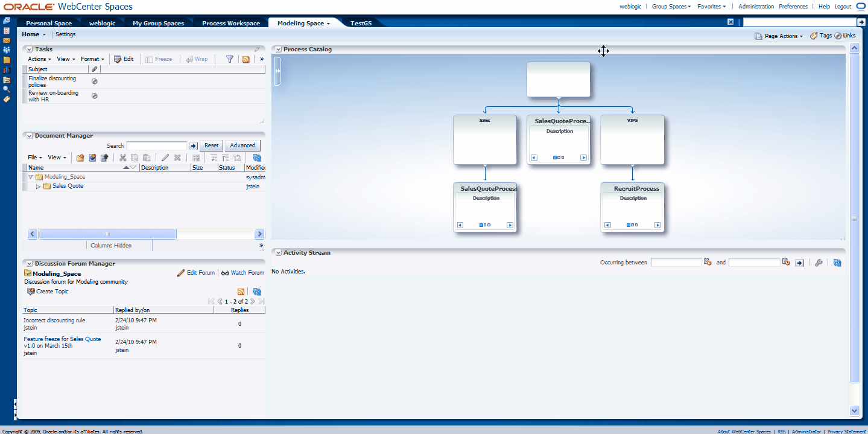Open the yellow notes icon in sidebar

pyautogui.click(x=7, y=60)
